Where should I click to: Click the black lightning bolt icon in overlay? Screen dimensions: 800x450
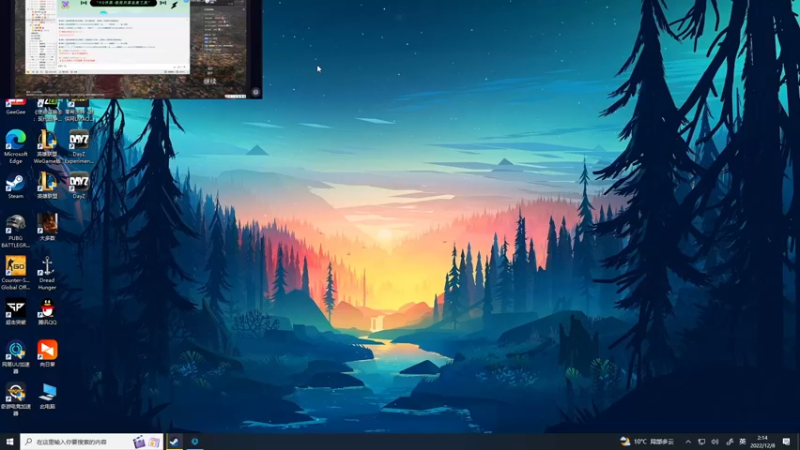(x=174, y=5)
